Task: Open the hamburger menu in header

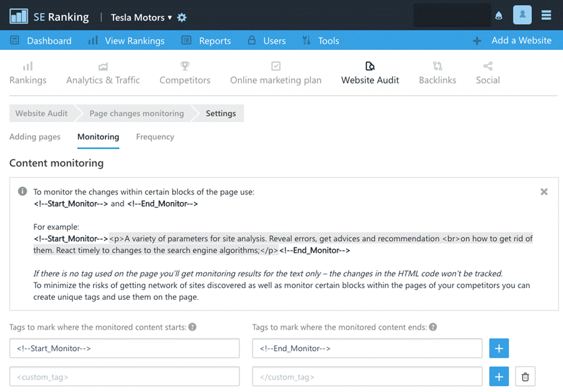Action: [546, 16]
